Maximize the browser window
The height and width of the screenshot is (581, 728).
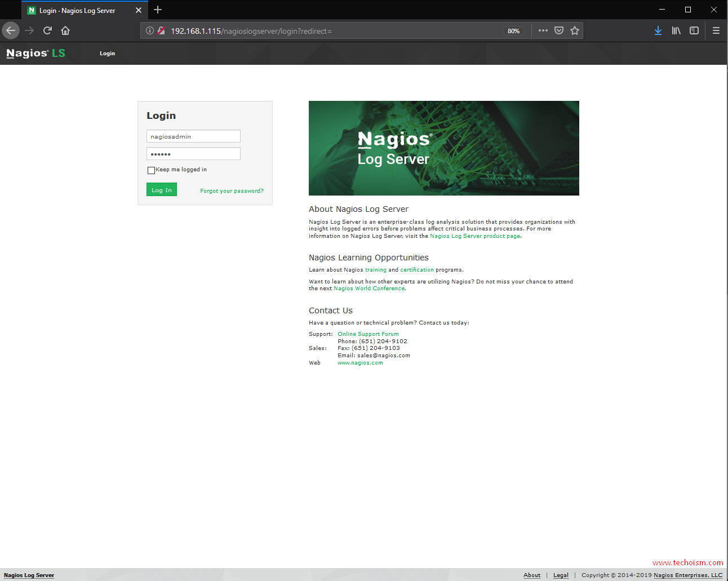click(x=688, y=10)
